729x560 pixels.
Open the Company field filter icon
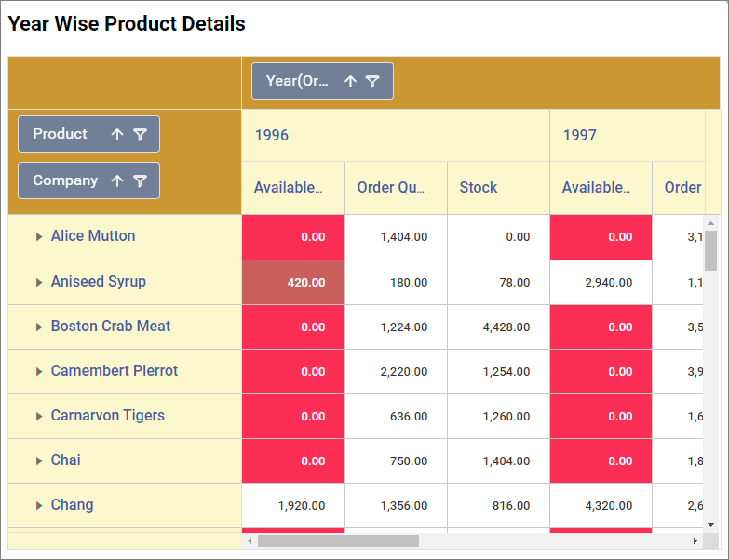(x=140, y=180)
